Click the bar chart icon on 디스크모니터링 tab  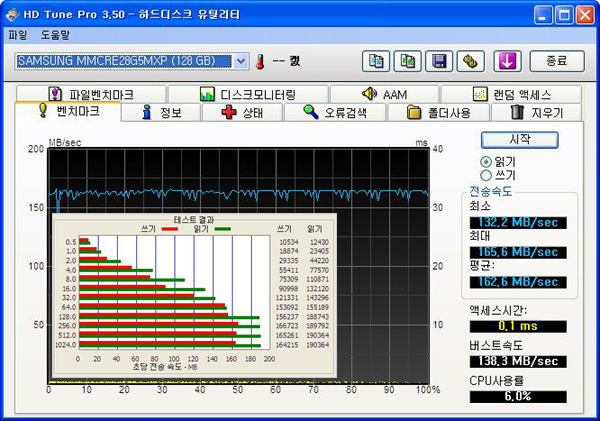207,94
